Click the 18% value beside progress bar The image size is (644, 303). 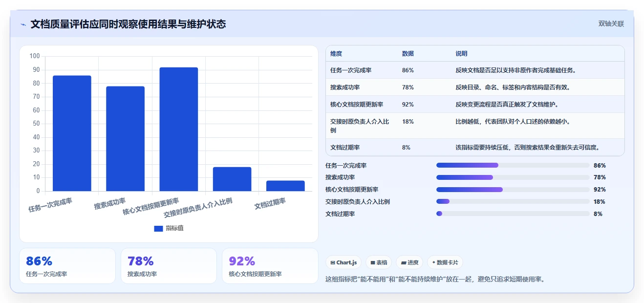coord(600,201)
